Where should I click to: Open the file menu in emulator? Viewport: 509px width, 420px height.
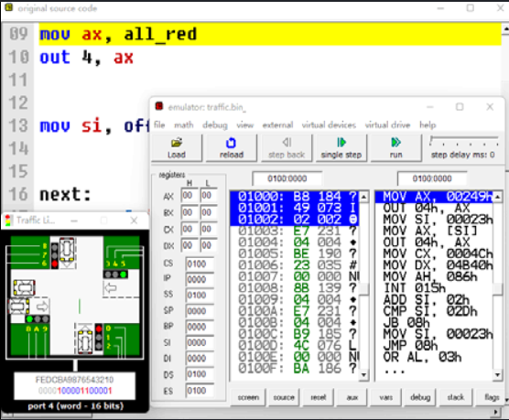tap(159, 125)
